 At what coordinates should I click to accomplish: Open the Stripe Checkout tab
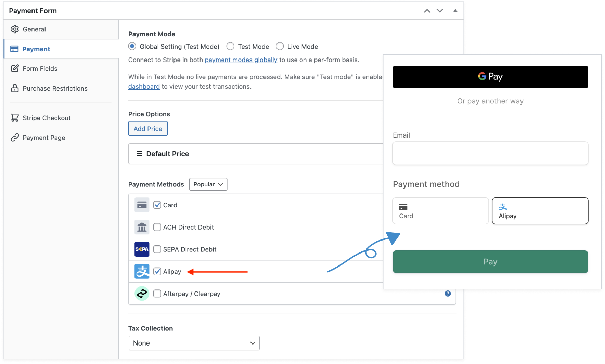[47, 118]
